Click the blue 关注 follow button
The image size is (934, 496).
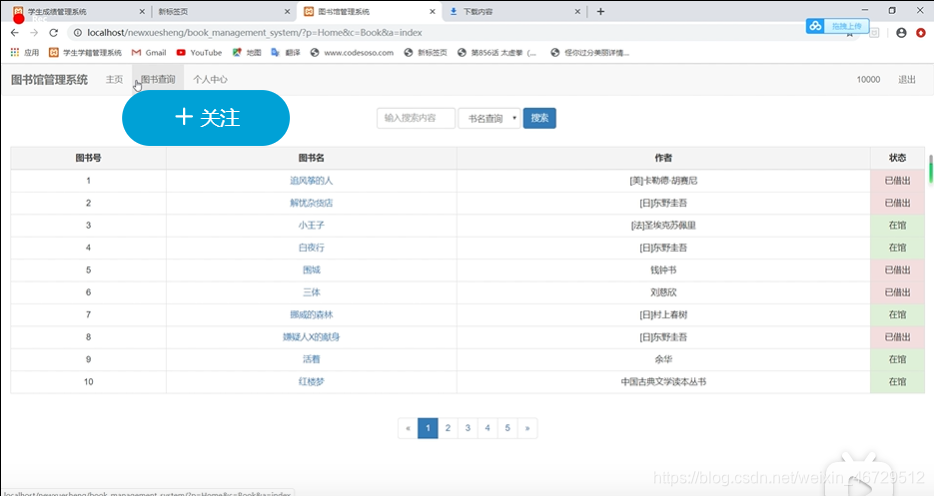(206, 118)
